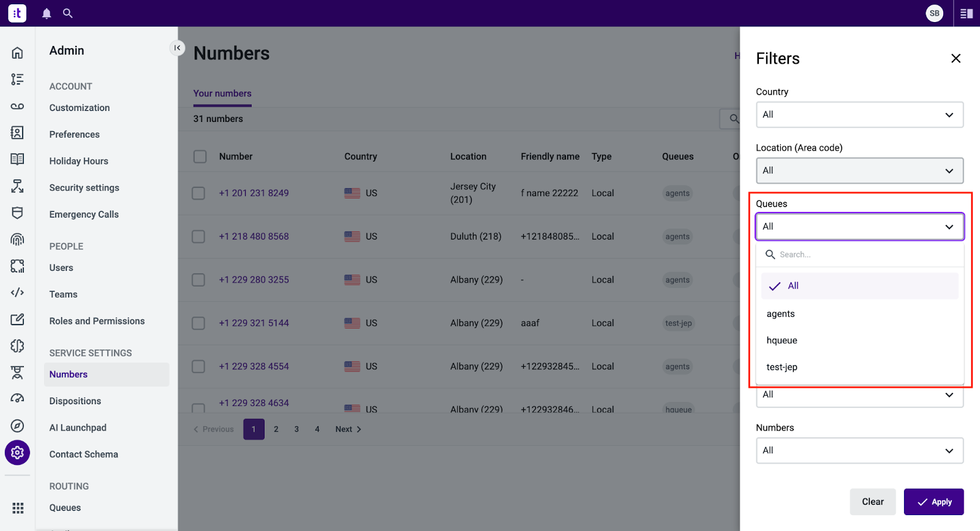Collapse the Queues filter dropdown
This screenshot has width=980, height=531.
[x=859, y=227]
